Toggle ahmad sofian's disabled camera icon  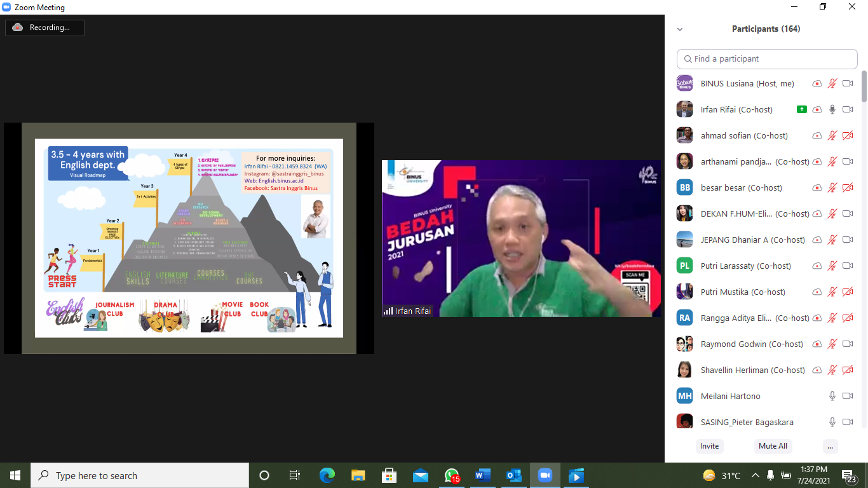848,135
